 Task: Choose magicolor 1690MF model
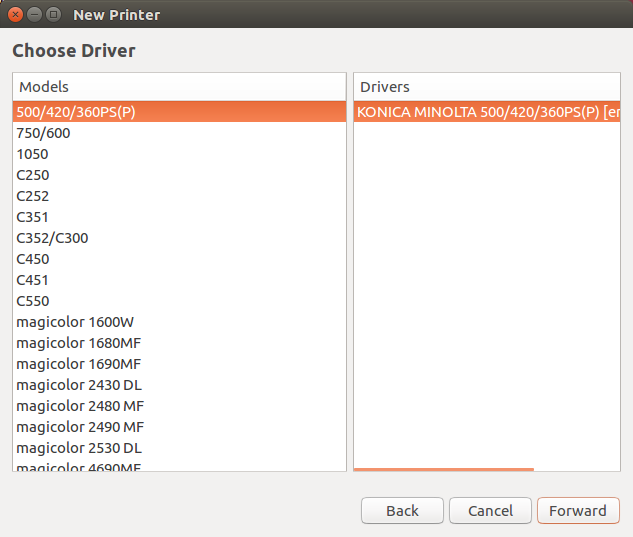click(179, 364)
